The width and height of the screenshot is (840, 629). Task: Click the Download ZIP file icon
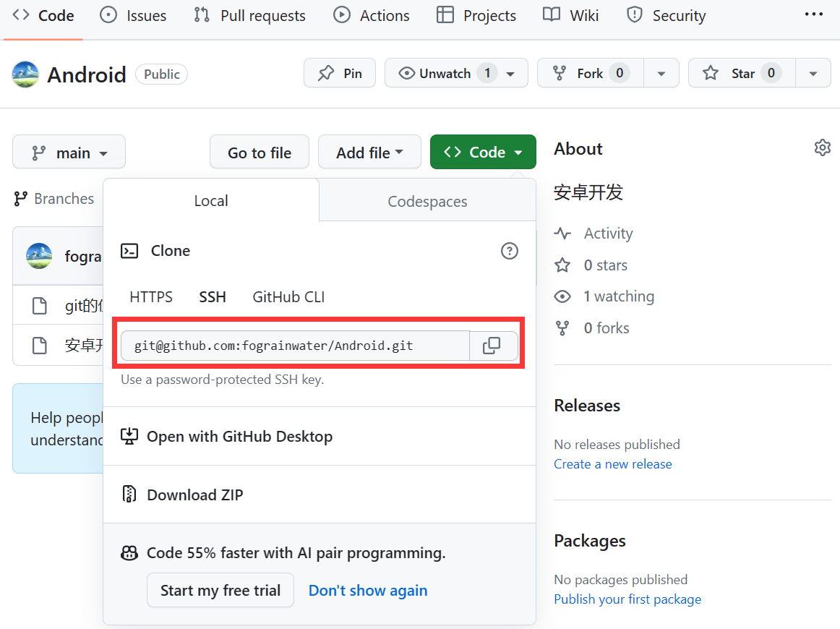coord(129,494)
